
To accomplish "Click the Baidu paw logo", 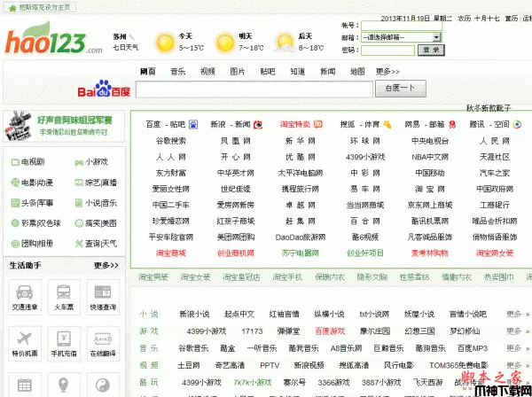I will (103, 88).
